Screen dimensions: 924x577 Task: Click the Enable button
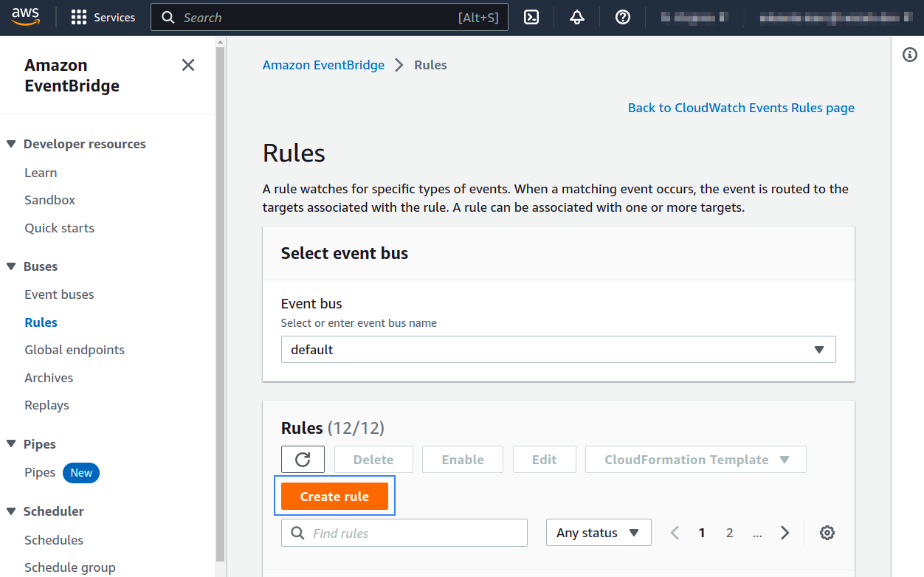point(463,460)
